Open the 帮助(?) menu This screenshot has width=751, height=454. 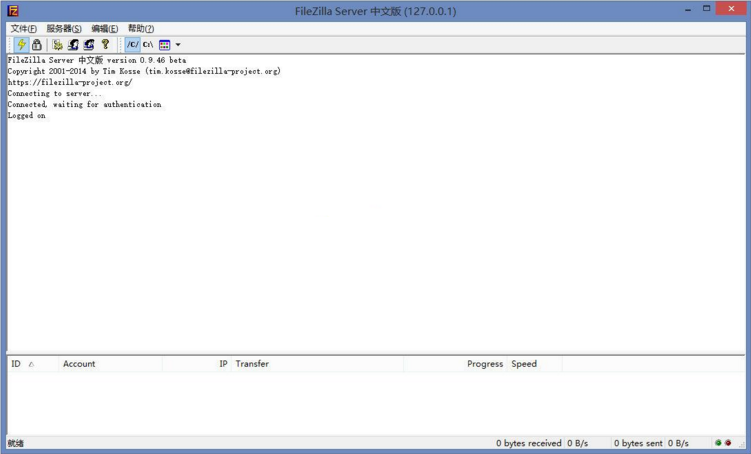[141, 29]
